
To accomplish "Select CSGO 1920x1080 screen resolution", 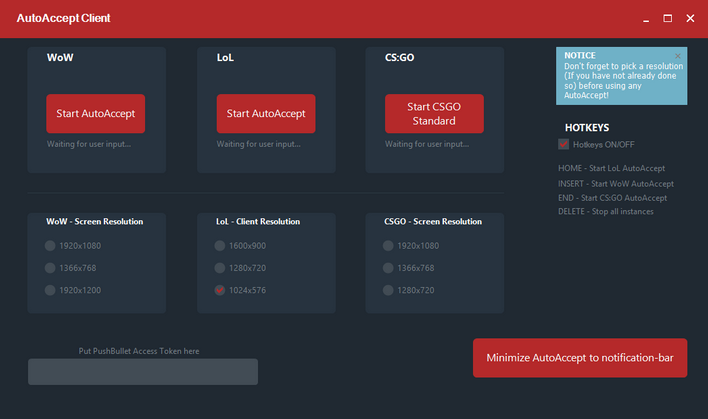I will pyautogui.click(x=389, y=245).
